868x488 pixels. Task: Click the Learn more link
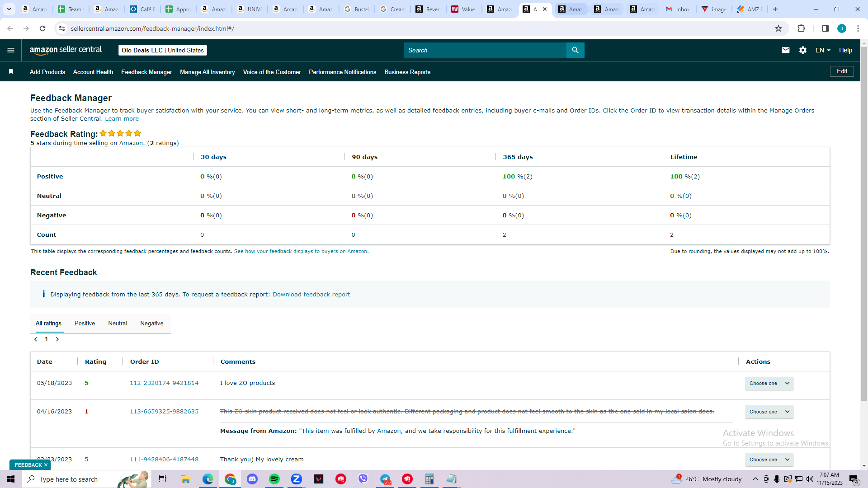point(122,119)
